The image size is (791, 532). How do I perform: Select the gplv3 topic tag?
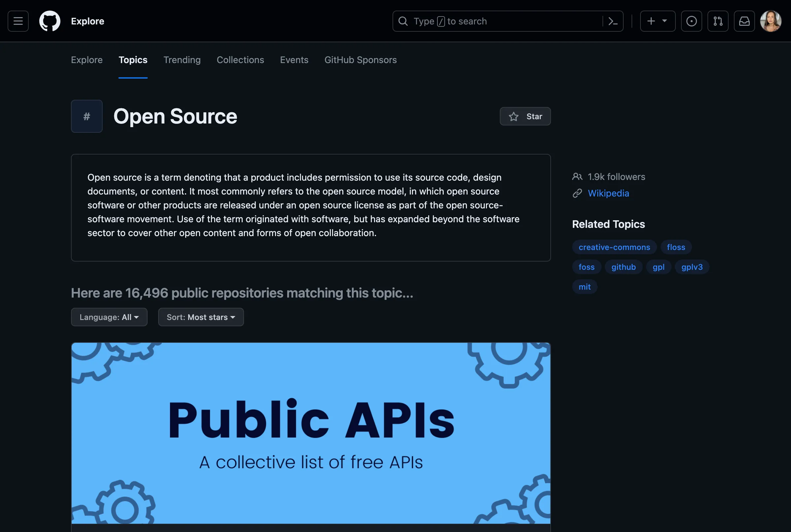692,267
